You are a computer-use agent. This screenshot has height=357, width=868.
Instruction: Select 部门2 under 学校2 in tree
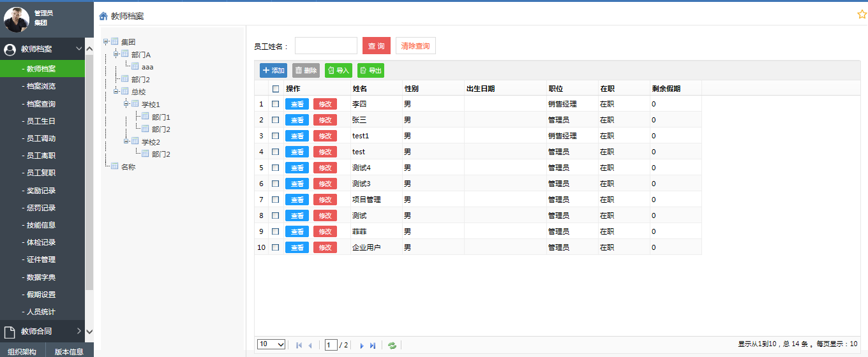(161, 154)
